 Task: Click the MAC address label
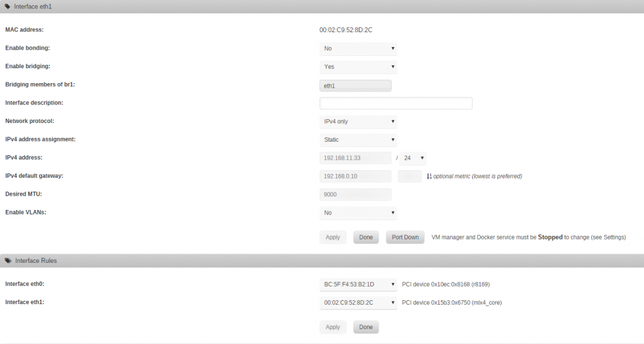click(x=24, y=30)
